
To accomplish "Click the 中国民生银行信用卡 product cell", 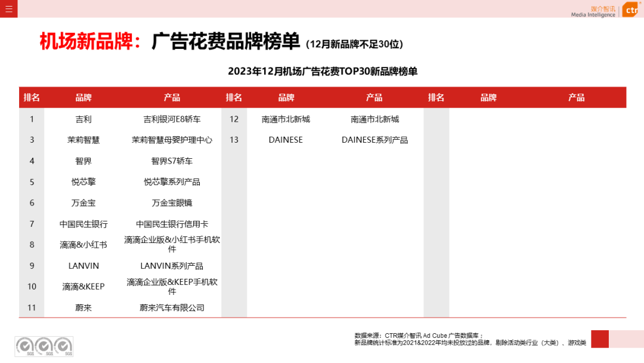I will (171, 224).
